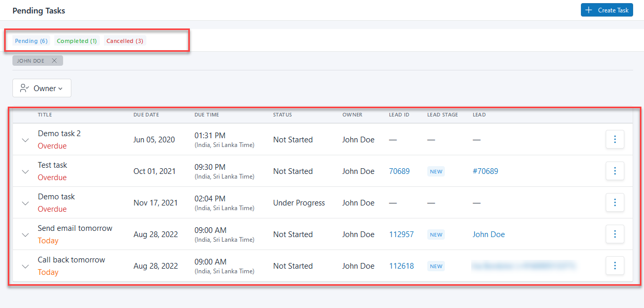
Task: Open actions menu for Call back tomorrow
Action: tap(615, 266)
